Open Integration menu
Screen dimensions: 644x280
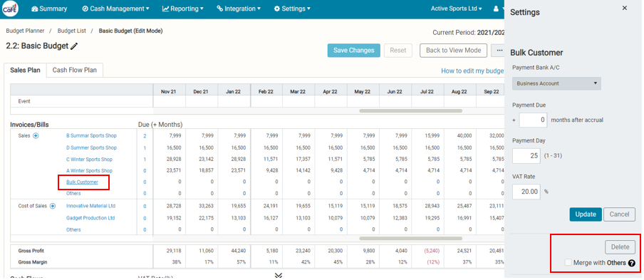(x=239, y=9)
